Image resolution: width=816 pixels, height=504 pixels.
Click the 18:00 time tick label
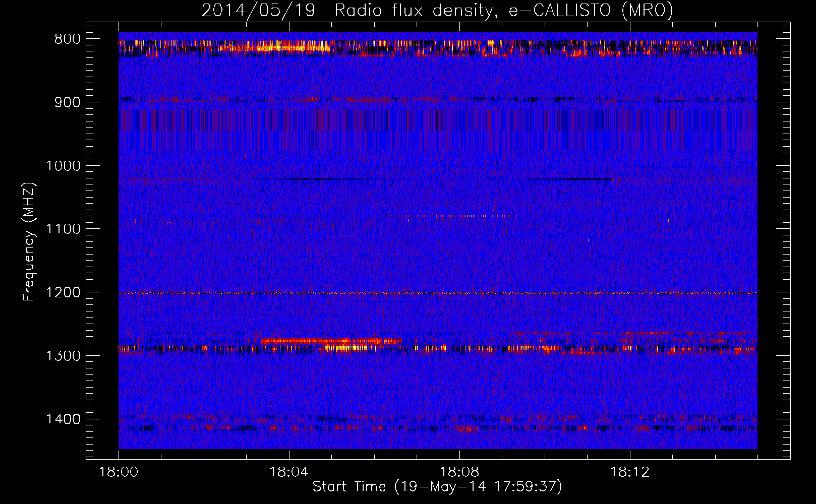[x=119, y=472]
